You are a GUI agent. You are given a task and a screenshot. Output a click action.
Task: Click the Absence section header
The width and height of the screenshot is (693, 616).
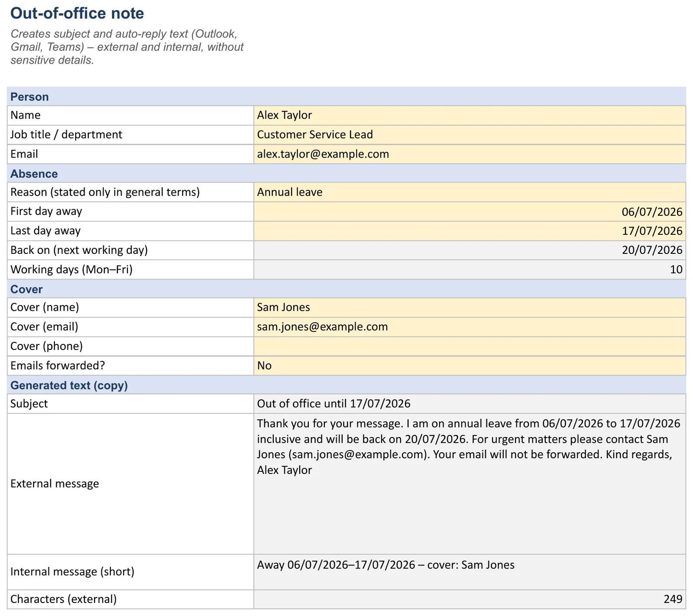tap(346, 173)
